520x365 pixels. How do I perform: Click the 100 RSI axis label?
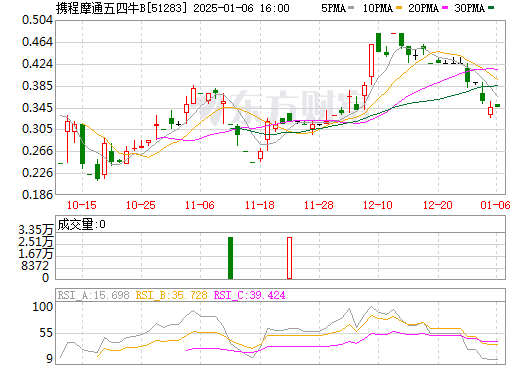tap(42, 307)
